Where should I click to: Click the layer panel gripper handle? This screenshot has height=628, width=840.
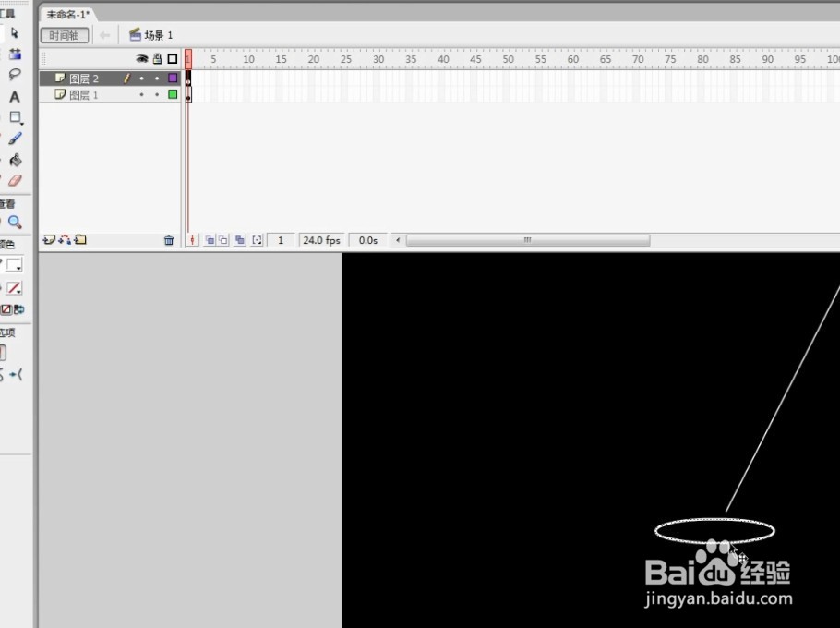[x=44, y=59]
